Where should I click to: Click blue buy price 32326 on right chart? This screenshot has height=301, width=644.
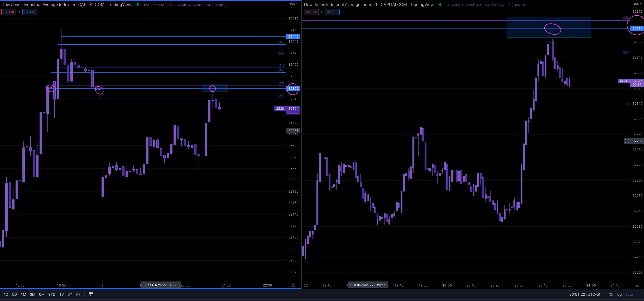tap(332, 12)
